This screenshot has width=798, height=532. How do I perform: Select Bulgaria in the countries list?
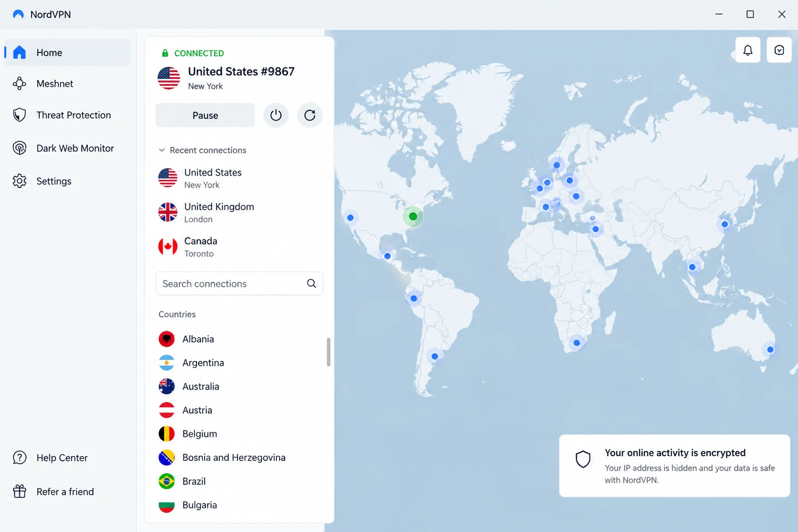(240, 505)
